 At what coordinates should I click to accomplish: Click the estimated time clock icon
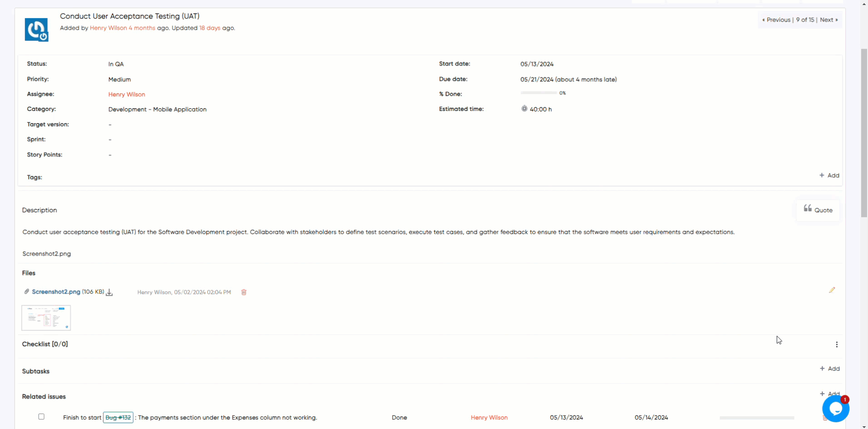[x=524, y=109]
